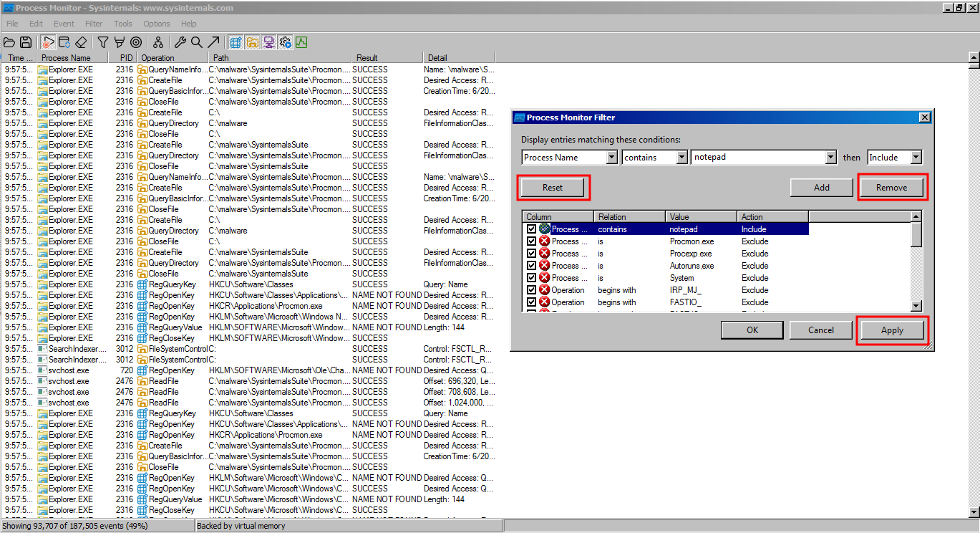Uncheck the System Exclude filter checkbox

(531, 278)
